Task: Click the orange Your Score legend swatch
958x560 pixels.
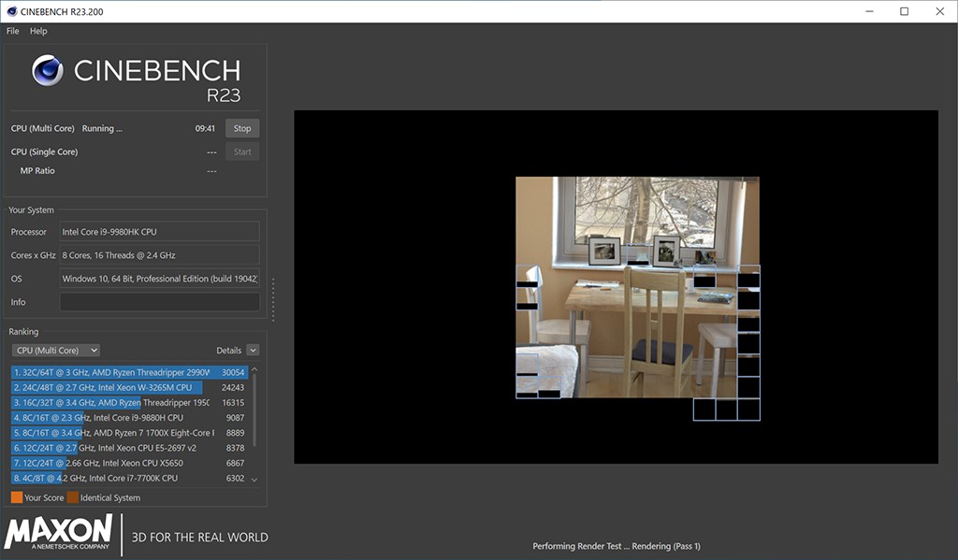Action: tap(17, 497)
